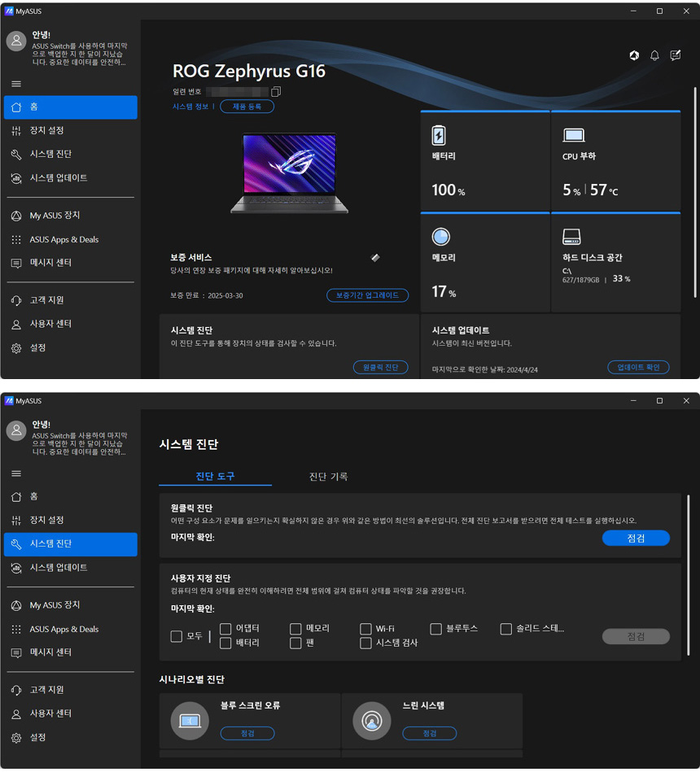Click the 블루 스크린 오류 laptop icon
Screen dimensions: 700x772
[x=190, y=721]
